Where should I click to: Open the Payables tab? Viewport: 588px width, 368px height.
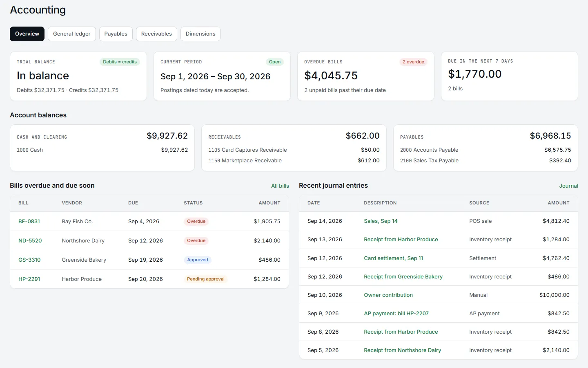116,34
